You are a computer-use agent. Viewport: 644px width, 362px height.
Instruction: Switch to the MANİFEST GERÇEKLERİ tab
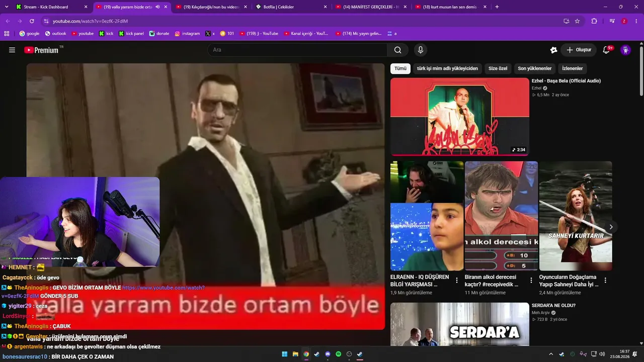click(371, 7)
